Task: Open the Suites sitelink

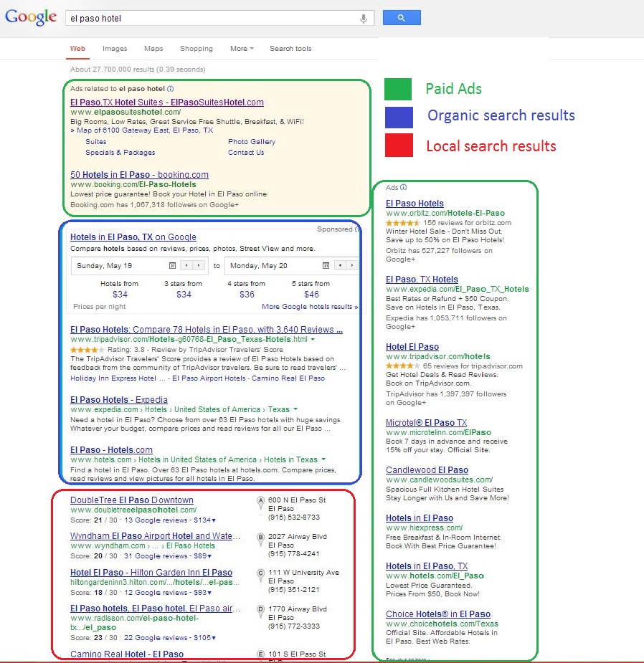Action: point(95,142)
